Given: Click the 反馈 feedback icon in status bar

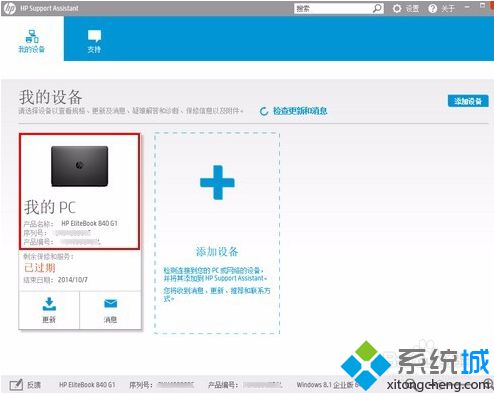Looking at the screenshot, I should [16, 385].
